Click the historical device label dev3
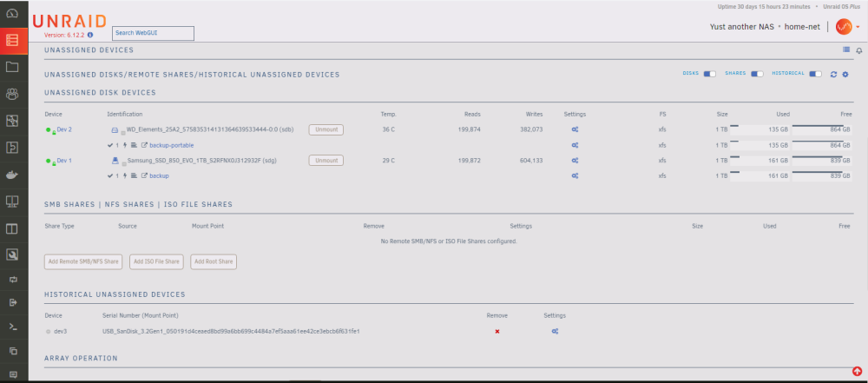Image resolution: width=868 pixels, height=383 pixels. 61,332
